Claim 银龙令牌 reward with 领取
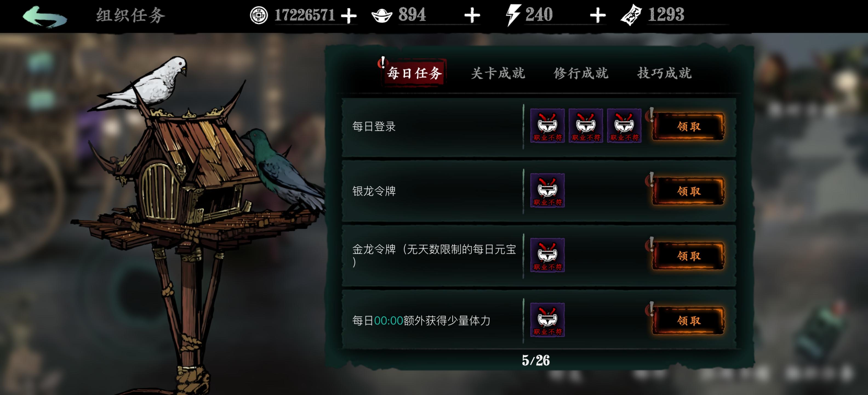868x395 pixels. pos(689,191)
